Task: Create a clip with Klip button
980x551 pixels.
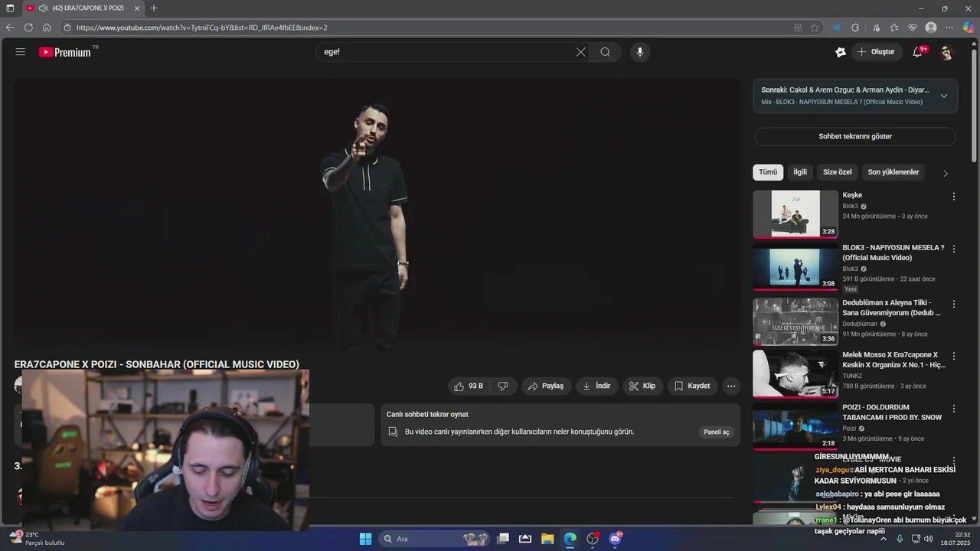Action: [642, 386]
